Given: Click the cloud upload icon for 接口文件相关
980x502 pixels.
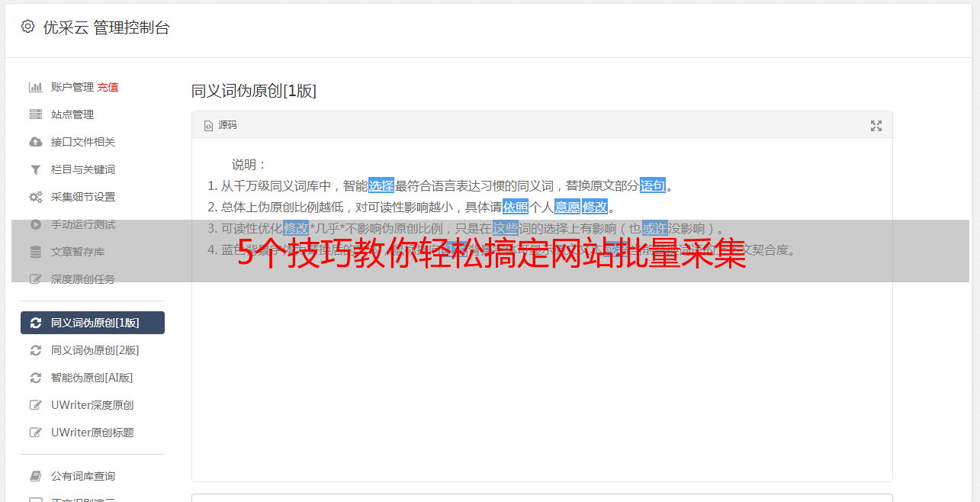Looking at the screenshot, I should coord(35,142).
